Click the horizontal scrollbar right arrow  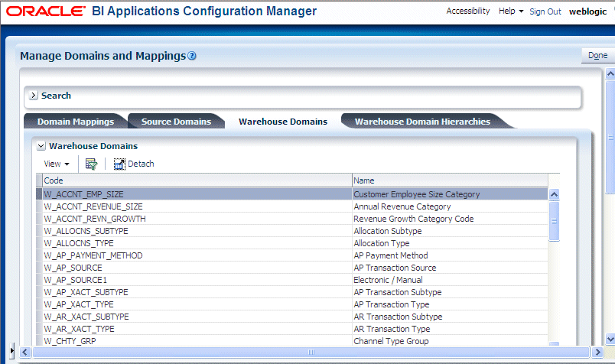point(597,353)
